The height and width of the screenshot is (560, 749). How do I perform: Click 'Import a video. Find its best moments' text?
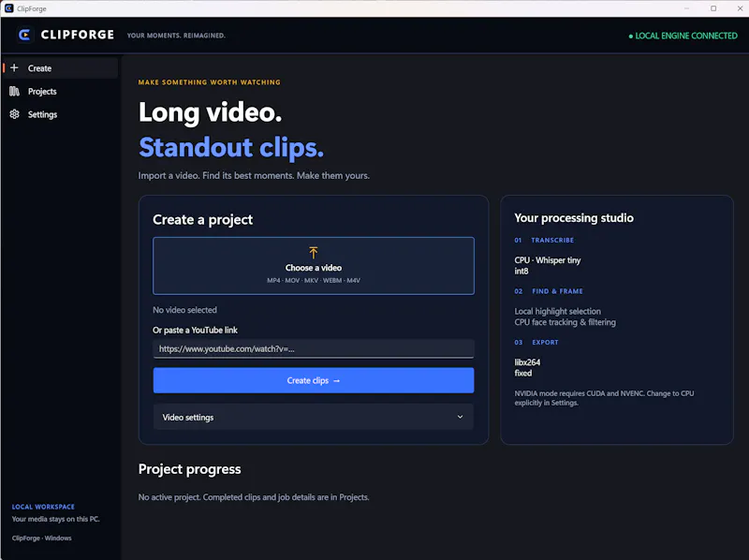coord(254,175)
